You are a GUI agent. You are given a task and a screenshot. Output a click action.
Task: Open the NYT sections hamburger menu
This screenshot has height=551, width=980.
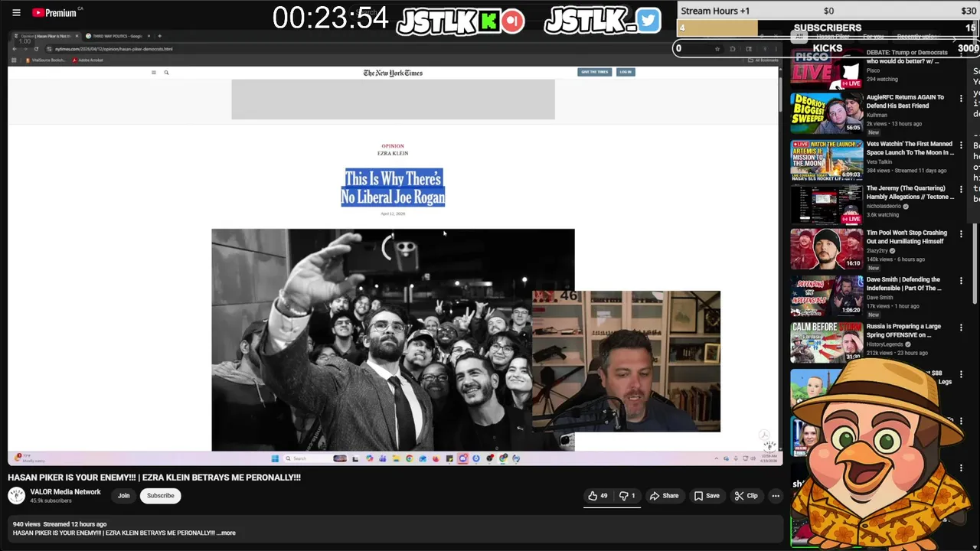click(x=154, y=73)
